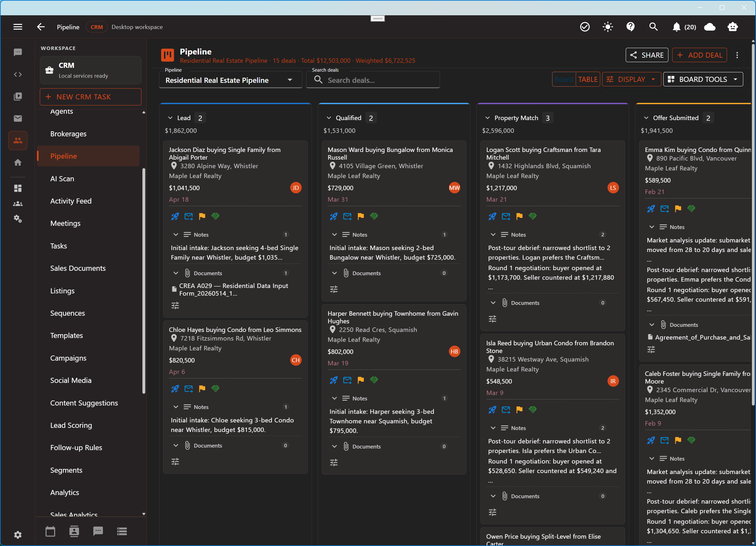Open notifications bell showing 20
The image size is (756, 546).
pyautogui.click(x=684, y=27)
